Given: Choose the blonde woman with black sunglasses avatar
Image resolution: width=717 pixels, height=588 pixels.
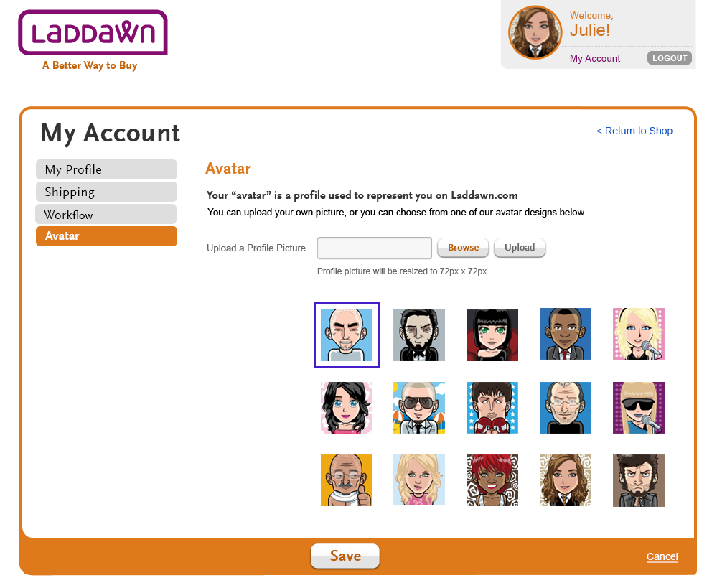Looking at the screenshot, I should pos(638,408).
